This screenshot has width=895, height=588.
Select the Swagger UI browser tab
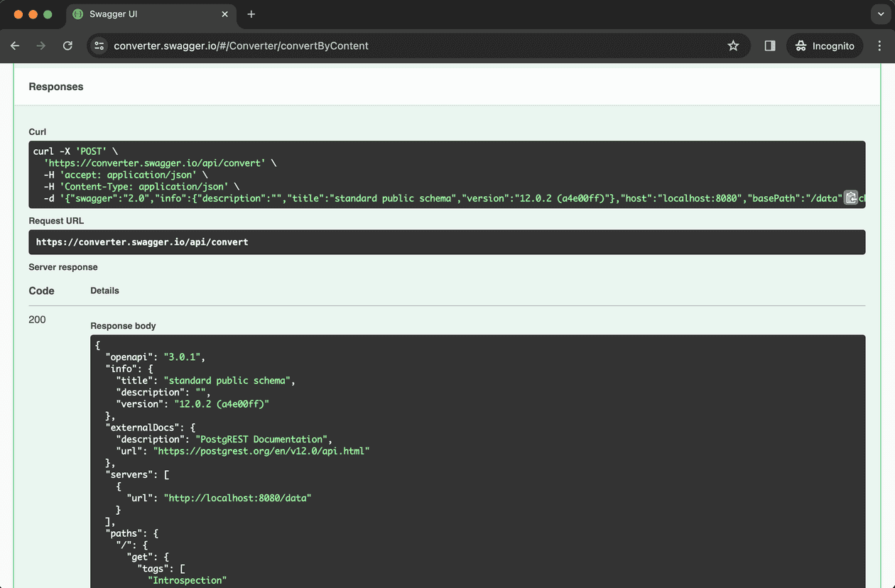142,14
